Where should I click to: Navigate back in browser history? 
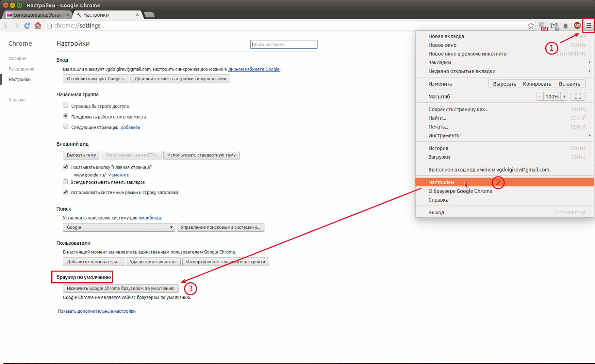click(6, 26)
